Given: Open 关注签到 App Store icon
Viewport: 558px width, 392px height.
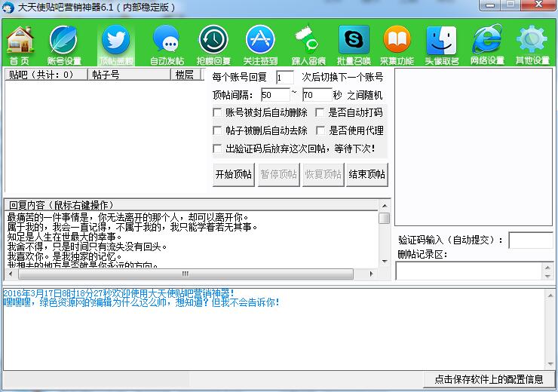Looking at the screenshot, I should (x=260, y=44).
